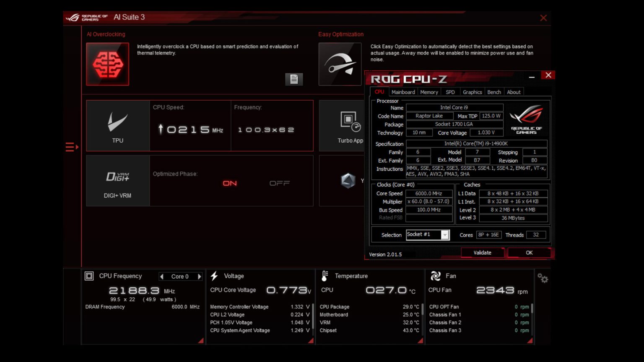The width and height of the screenshot is (644, 362).
Task: Expand the CPU Frequency panel corner arrow
Action: 201,341
